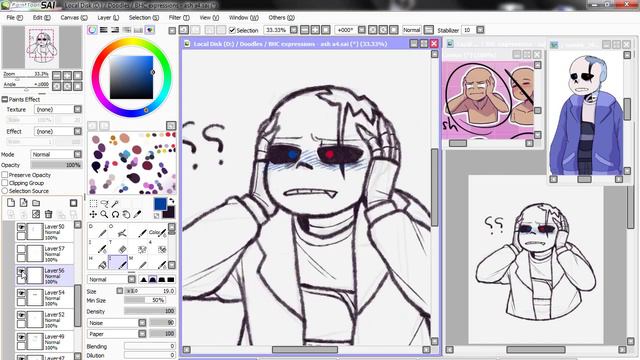Select the Hand tool
Image resolution: width=640 pixels, height=360 pixels.
(x=126, y=214)
